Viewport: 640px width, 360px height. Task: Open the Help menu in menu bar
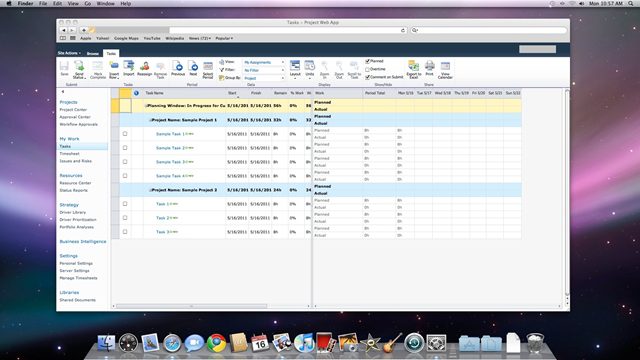[126, 3]
